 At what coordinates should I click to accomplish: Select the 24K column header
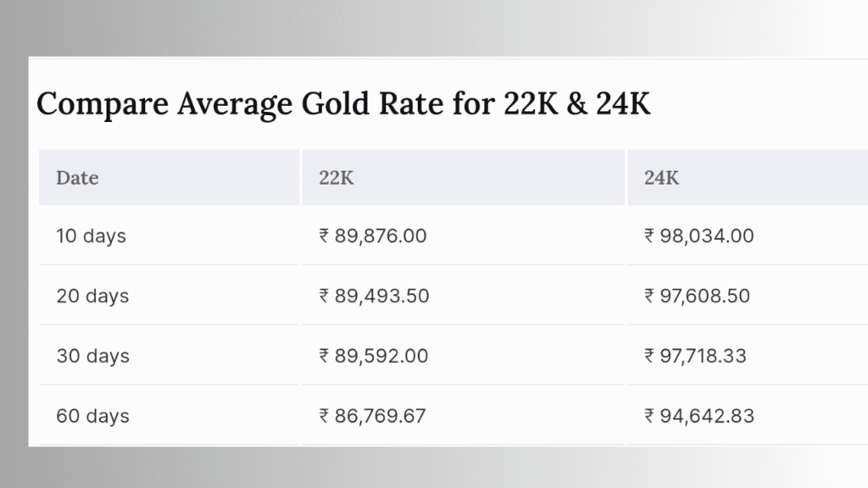(661, 178)
